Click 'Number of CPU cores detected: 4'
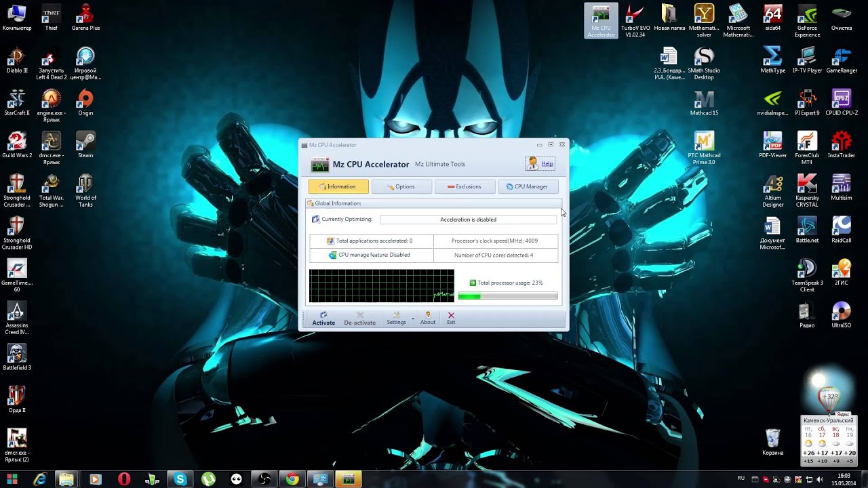The width and height of the screenshot is (868, 488). [494, 255]
